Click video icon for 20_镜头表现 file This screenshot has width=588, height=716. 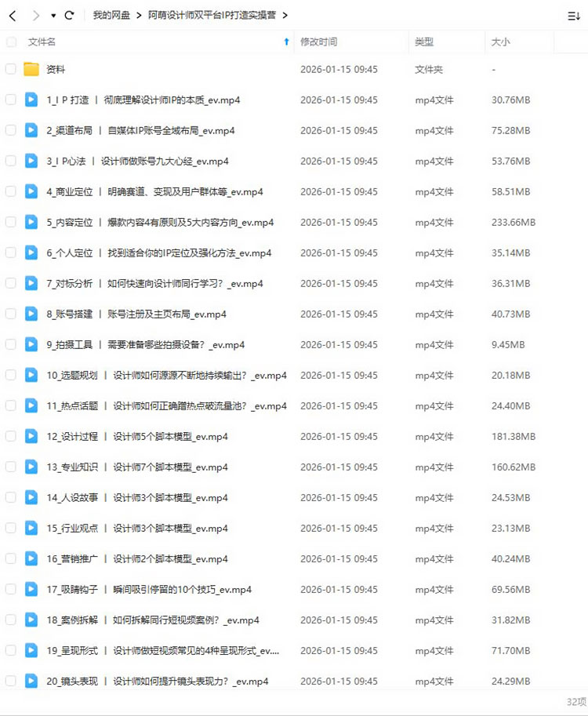(x=31, y=681)
